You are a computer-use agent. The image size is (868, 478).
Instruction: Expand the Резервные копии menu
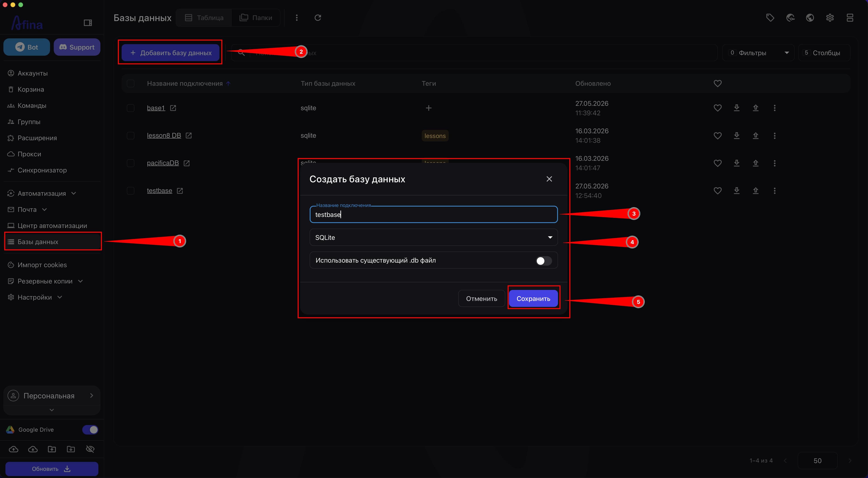(x=45, y=281)
